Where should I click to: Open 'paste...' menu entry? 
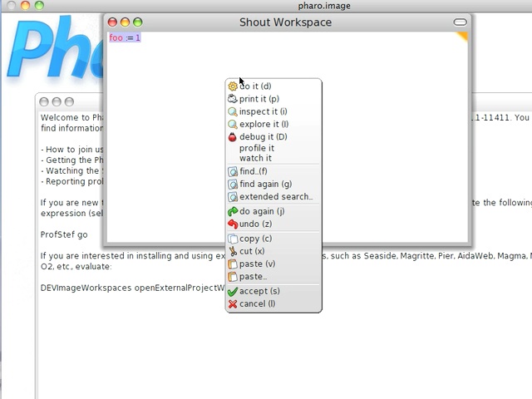(273, 277)
